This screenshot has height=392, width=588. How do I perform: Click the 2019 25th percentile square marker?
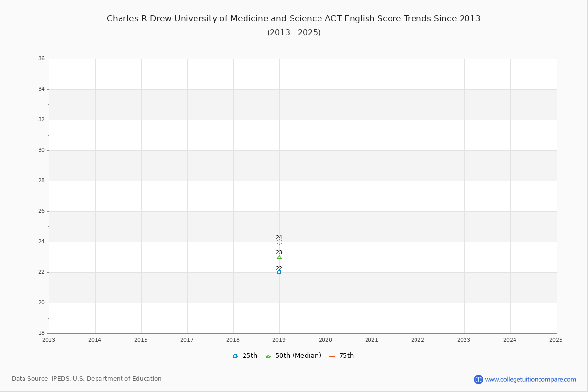click(279, 272)
